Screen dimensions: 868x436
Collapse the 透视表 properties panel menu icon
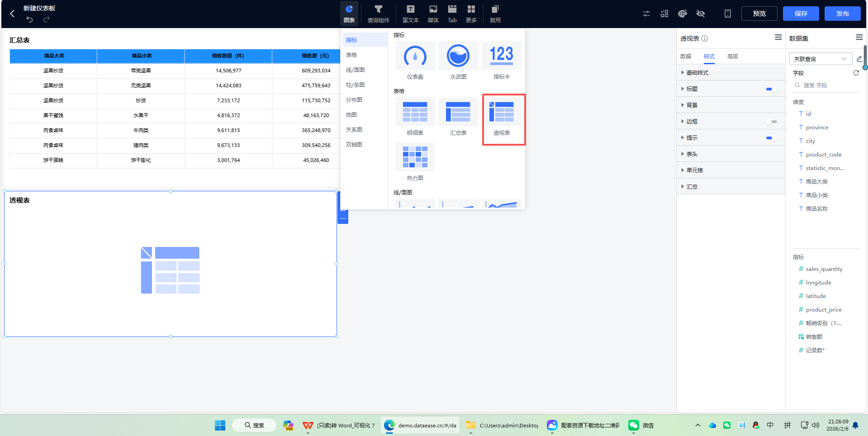pyautogui.click(x=778, y=37)
